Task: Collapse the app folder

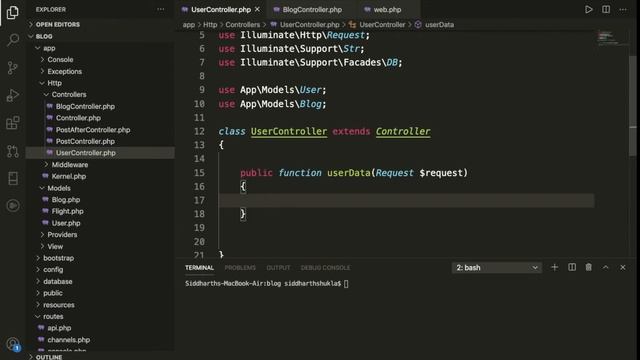Action: point(100,48)
